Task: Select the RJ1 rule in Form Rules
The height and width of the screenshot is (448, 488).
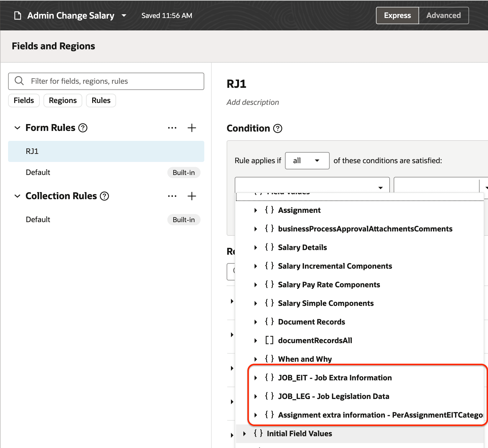Action: [106, 151]
